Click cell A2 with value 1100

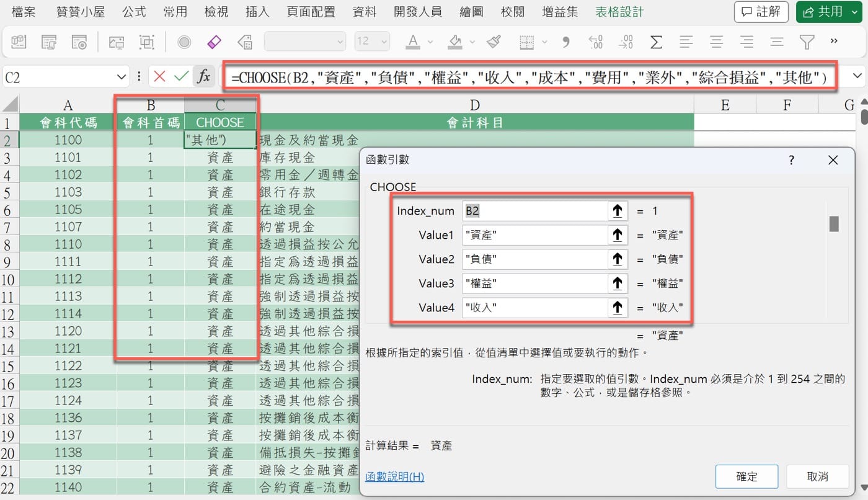(68, 140)
